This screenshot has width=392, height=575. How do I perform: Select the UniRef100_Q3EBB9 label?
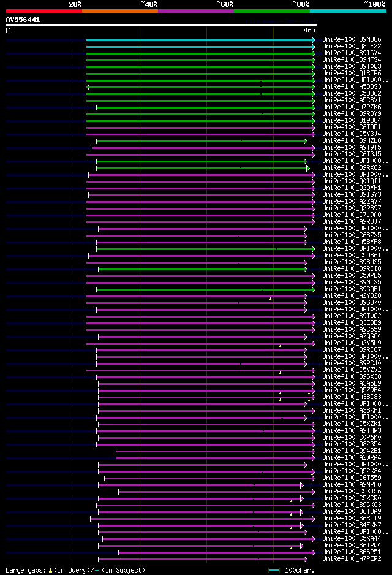tap(352, 322)
